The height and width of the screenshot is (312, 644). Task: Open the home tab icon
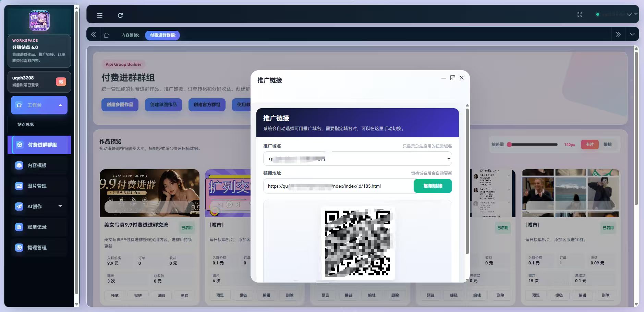[106, 35]
